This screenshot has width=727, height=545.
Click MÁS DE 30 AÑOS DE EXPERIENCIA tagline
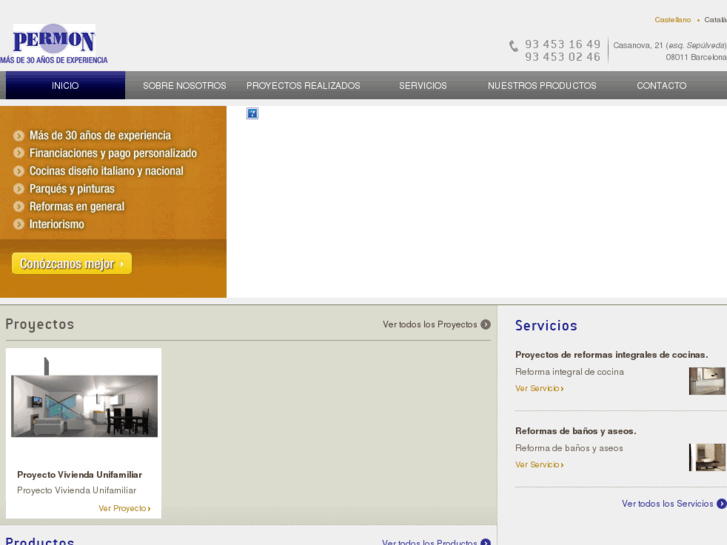(54, 60)
